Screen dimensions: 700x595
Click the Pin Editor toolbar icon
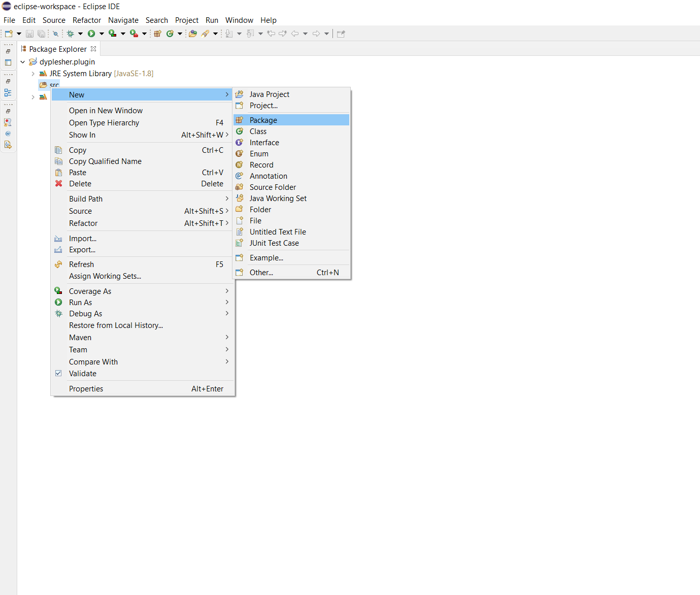pyautogui.click(x=341, y=34)
